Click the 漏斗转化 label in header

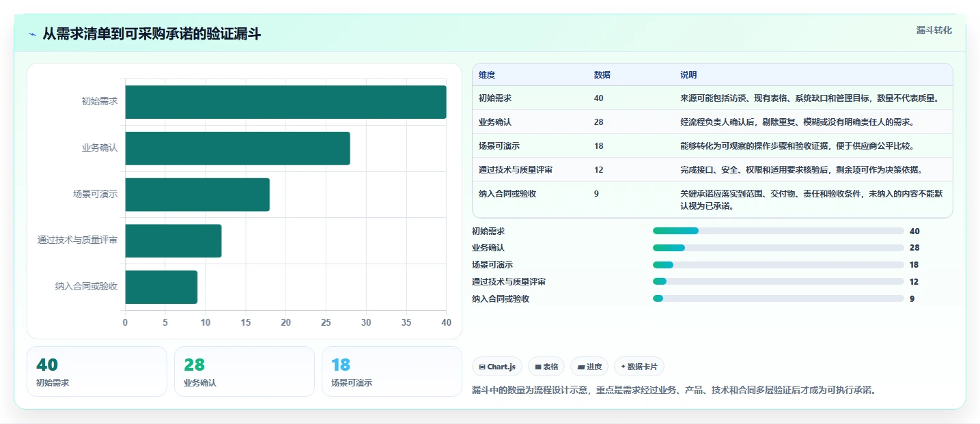tap(934, 30)
